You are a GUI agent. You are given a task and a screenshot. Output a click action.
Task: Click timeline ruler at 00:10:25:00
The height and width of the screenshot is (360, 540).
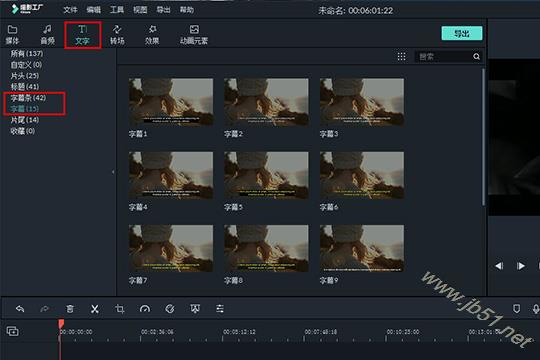tap(403, 332)
